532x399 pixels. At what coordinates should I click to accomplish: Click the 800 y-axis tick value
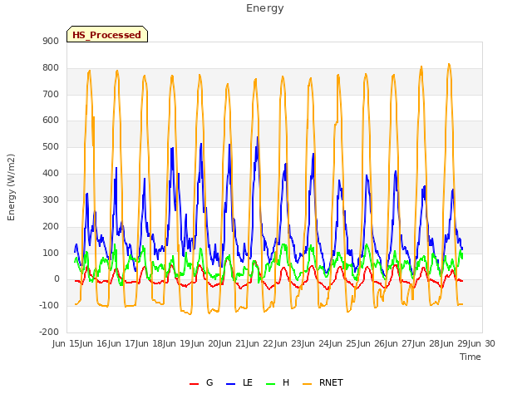pos(51,68)
